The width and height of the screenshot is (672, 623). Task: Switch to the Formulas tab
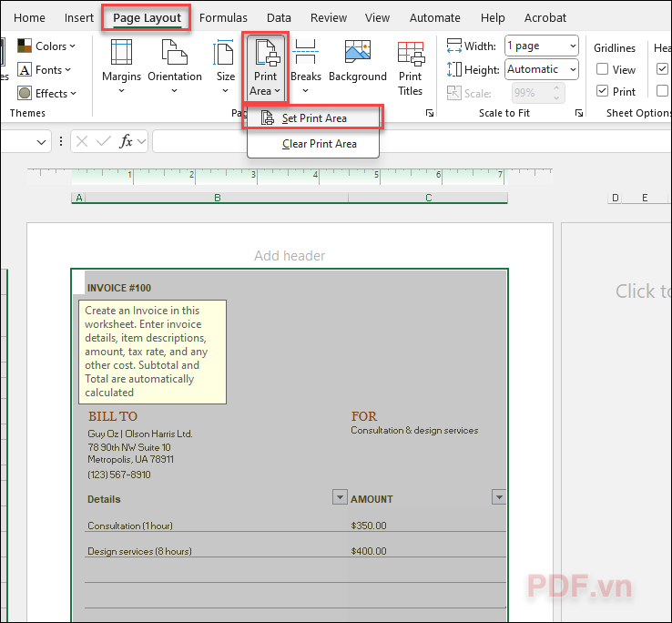tap(223, 17)
